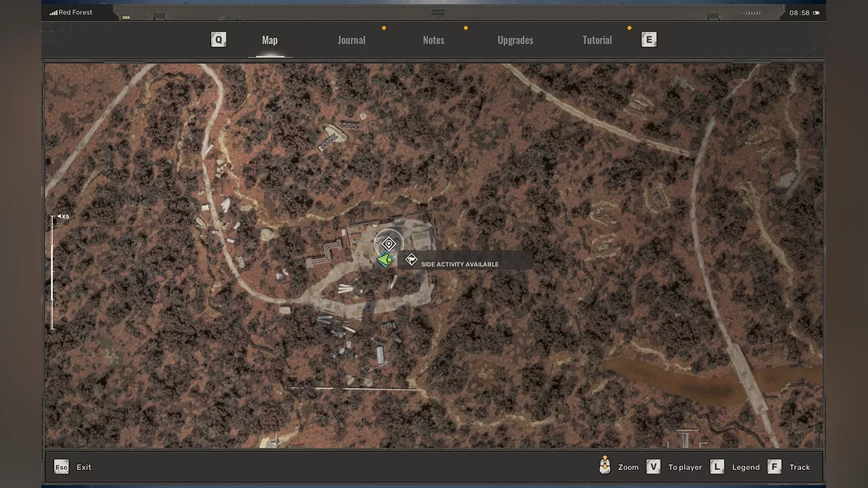Screen dimensions: 868x488
Task: Select the white diamond location marker on map
Action: [388, 244]
